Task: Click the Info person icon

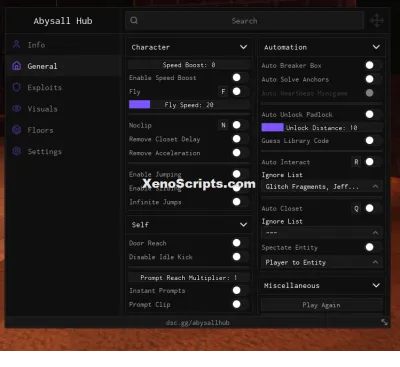Action: tap(17, 44)
